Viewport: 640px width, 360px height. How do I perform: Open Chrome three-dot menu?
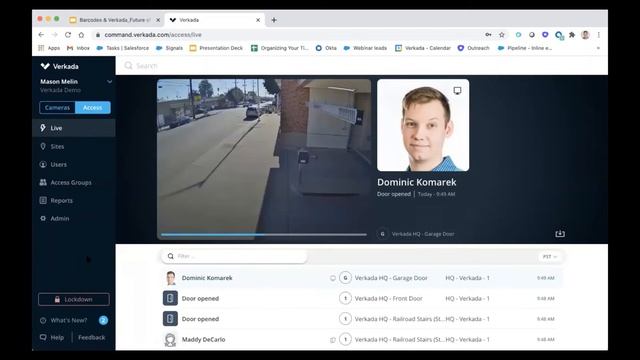coord(598,35)
